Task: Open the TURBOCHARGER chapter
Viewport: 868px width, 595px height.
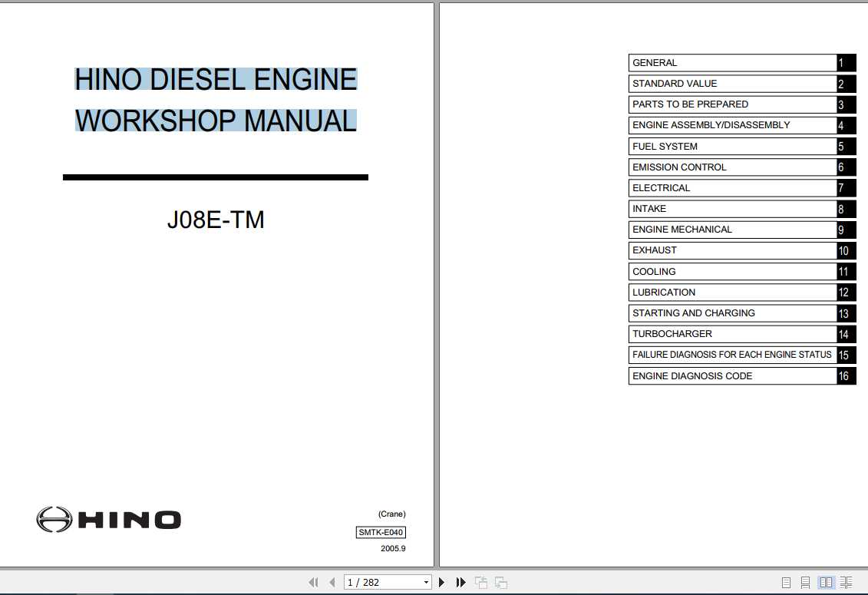Action: coord(742,334)
